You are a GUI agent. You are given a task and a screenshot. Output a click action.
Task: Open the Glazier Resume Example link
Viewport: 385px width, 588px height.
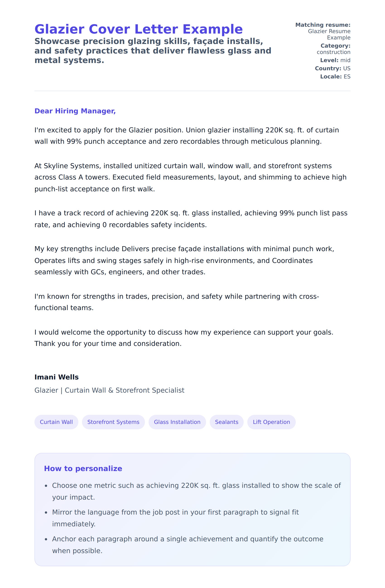[x=329, y=34]
